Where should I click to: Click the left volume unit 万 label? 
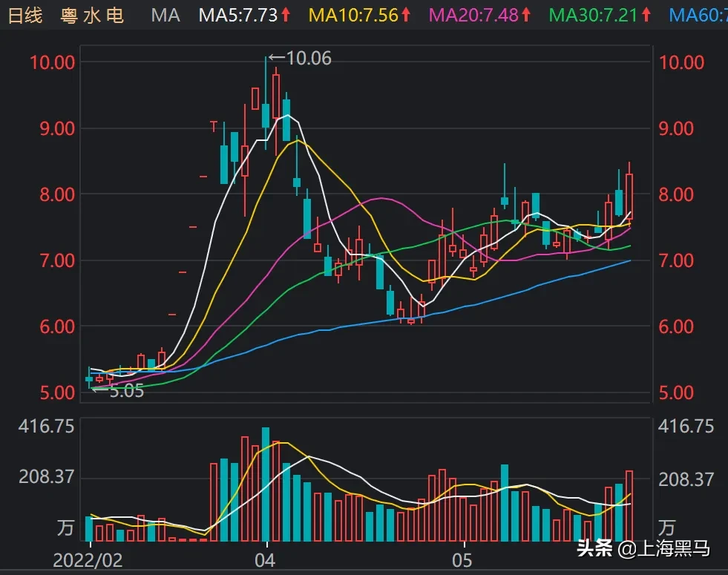65,528
